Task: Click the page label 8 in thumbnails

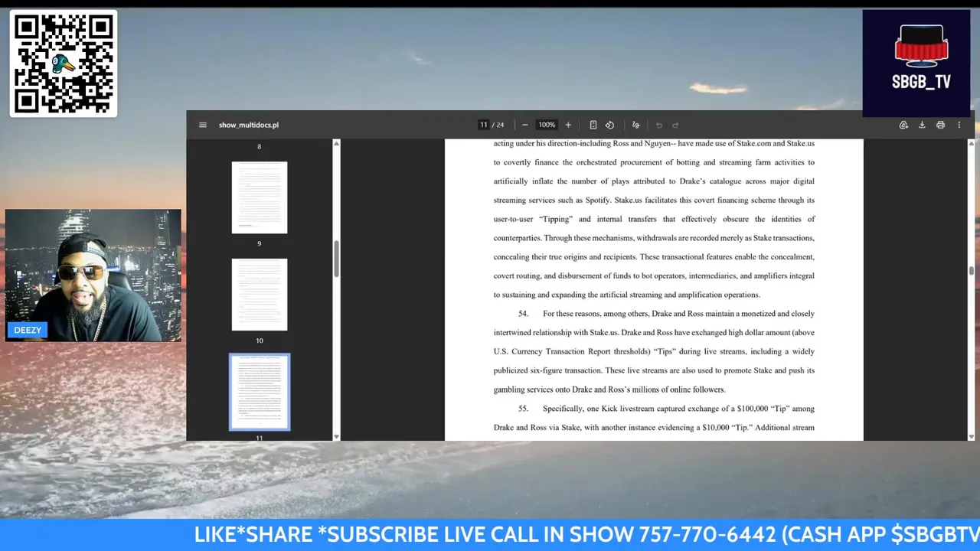Action: click(x=260, y=146)
